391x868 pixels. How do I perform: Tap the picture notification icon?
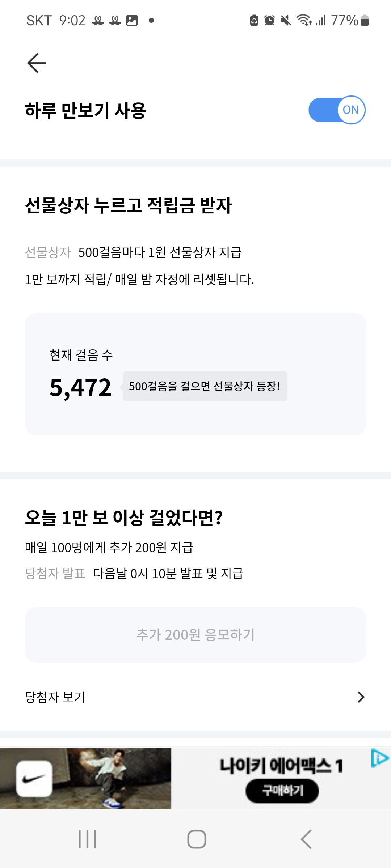pos(132,21)
